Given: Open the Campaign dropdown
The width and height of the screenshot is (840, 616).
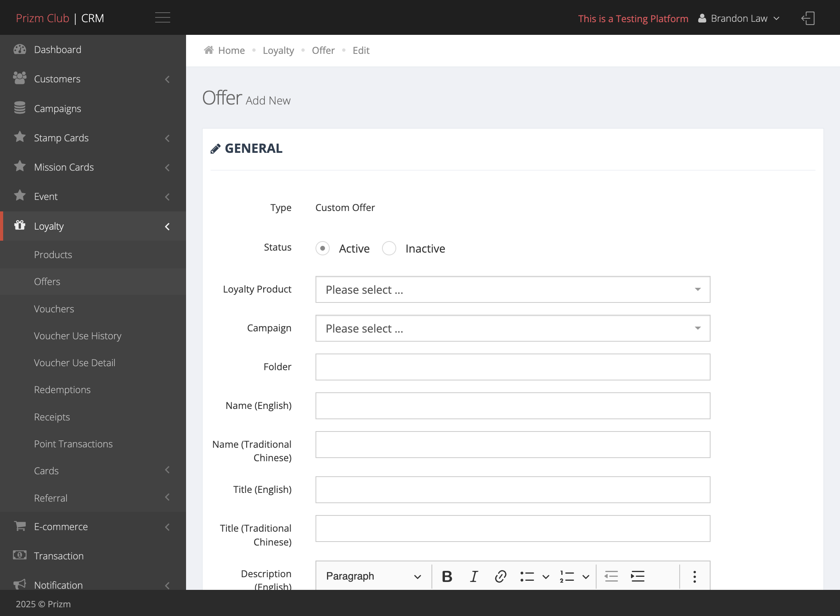Looking at the screenshot, I should pos(513,328).
